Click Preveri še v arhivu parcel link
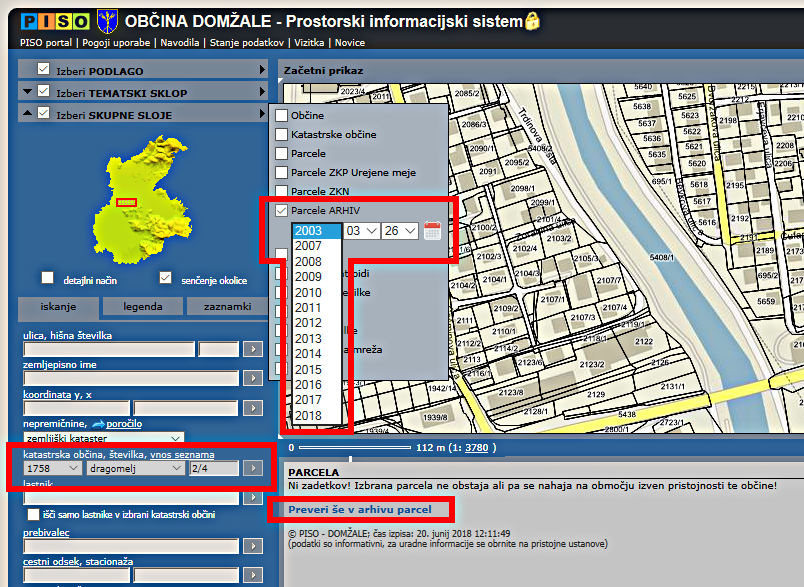This screenshot has height=587, width=804. [x=360, y=510]
